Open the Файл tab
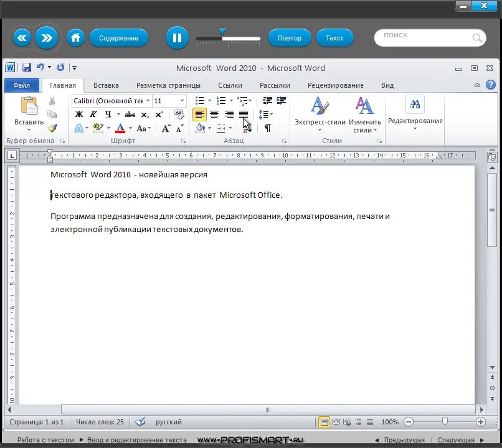This screenshot has height=448, width=502. point(21,85)
